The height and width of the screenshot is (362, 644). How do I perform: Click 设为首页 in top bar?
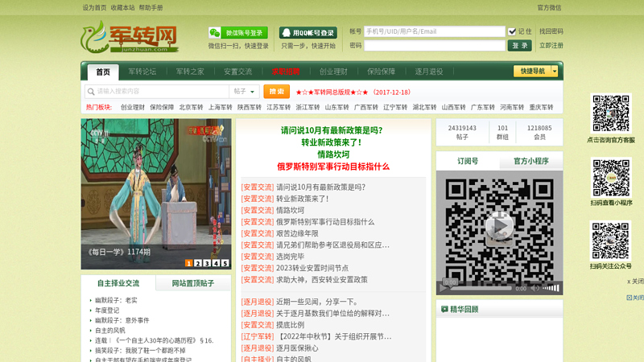94,7
